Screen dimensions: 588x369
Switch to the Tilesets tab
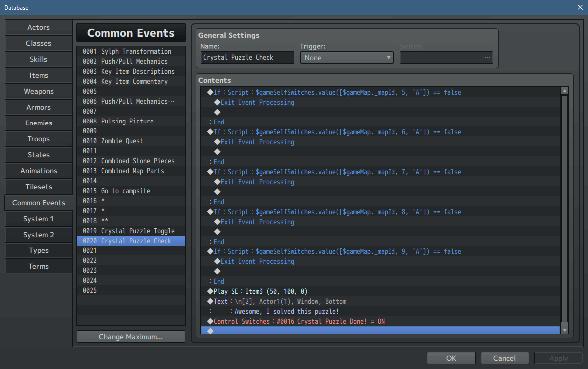[39, 187]
